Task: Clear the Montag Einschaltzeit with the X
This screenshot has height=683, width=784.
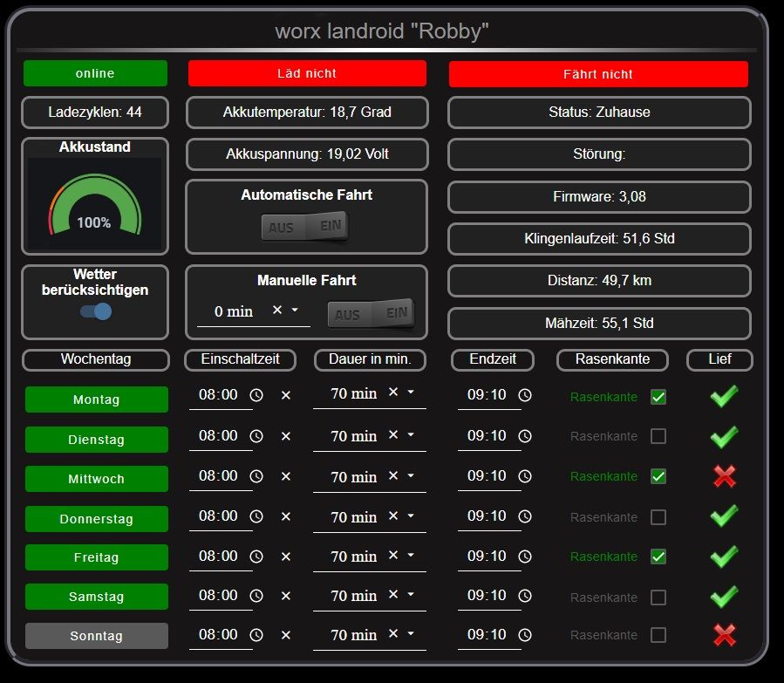Action: tap(286, 395)
